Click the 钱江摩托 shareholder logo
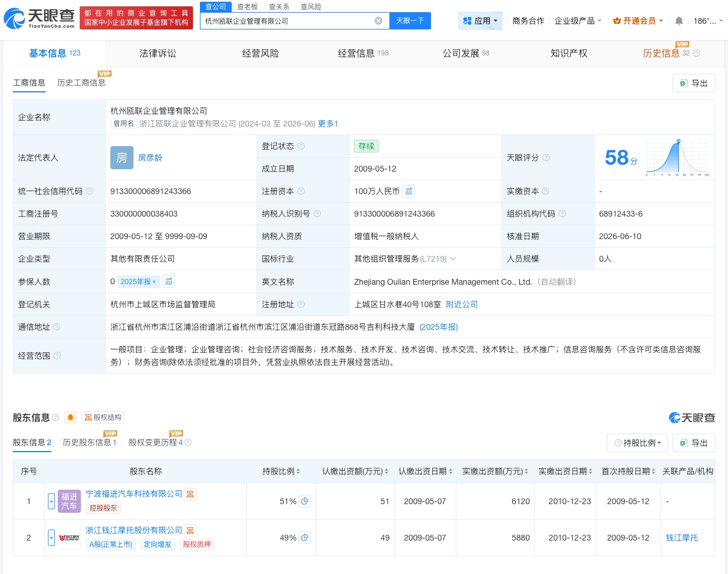The width and height of the screenshot is (728, 574). tap(69, 538)
